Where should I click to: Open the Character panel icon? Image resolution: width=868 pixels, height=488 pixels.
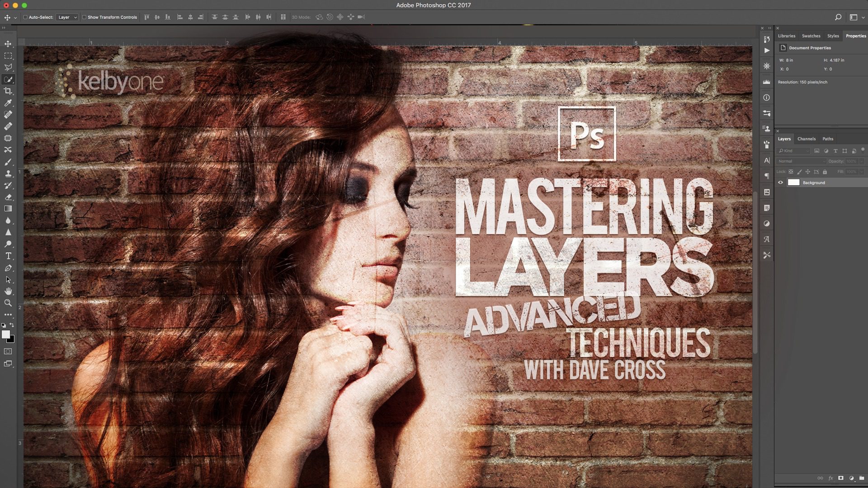point(767,160)
